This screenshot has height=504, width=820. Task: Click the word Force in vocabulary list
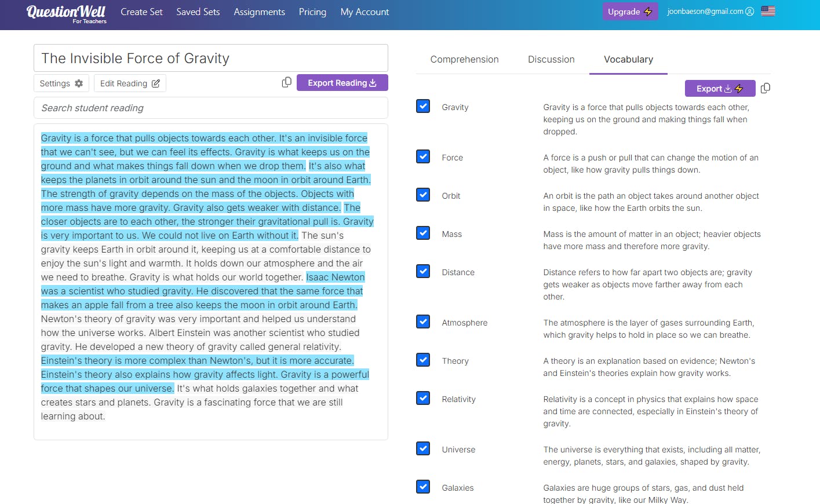[452, 158]
